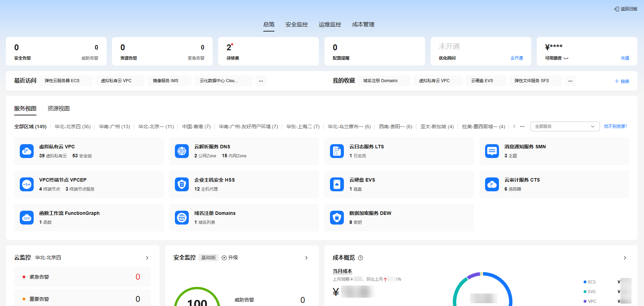This screenshot has width=644, height=306.
Task: Click the help icon beside 成本概览
Action: click(x=361, y=258)
